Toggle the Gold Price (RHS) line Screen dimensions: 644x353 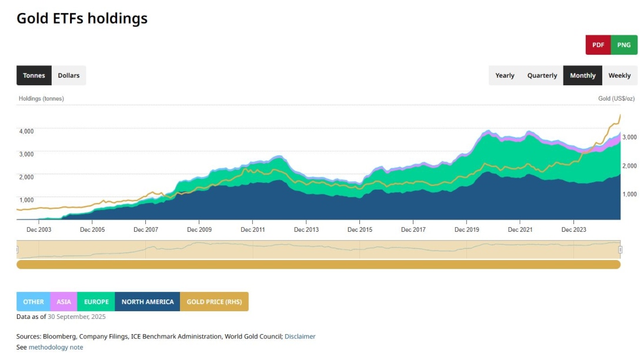click(x=214, y=302)
